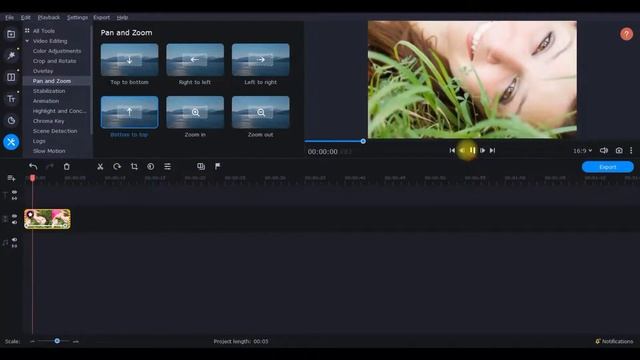Toggle visibility of the title track

pyautogui.click(x=14, y=192)
